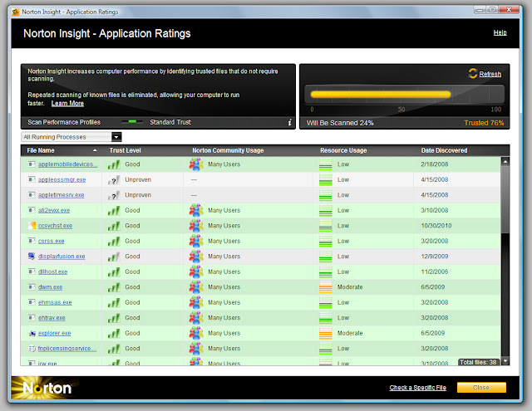Click the yellow Close button
This screenshot has width=532, height=411.
tap(481, 388)
